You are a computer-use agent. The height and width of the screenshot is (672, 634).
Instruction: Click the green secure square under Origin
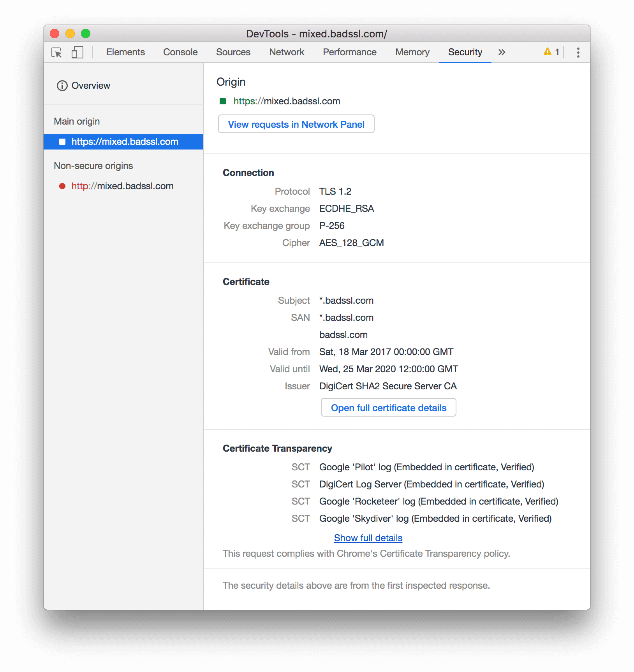[x=223, y=101]
